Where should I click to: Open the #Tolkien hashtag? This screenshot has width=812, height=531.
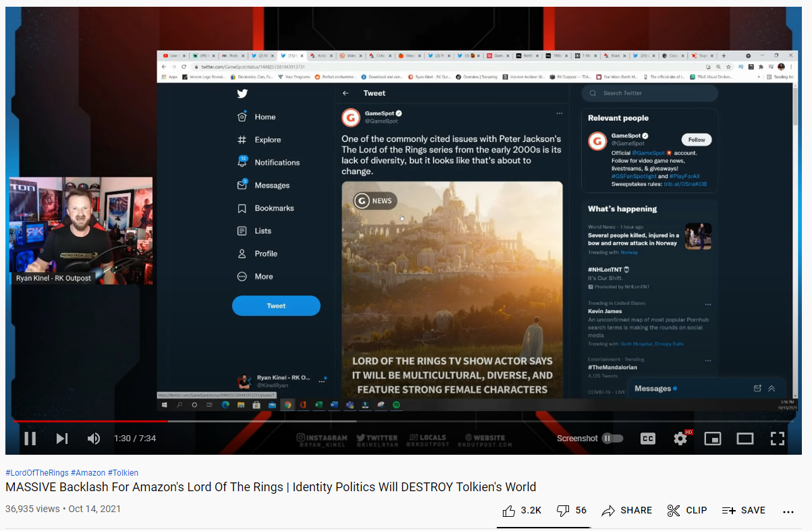123,473
